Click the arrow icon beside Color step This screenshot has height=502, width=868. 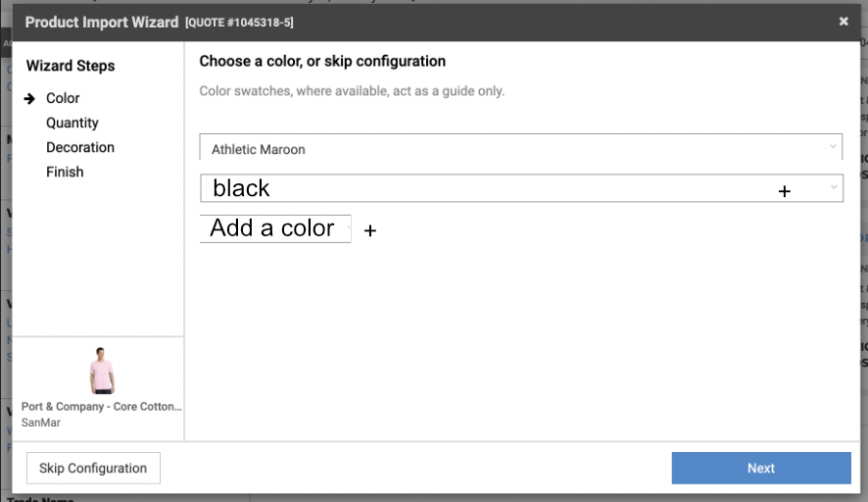coord(30,99)
